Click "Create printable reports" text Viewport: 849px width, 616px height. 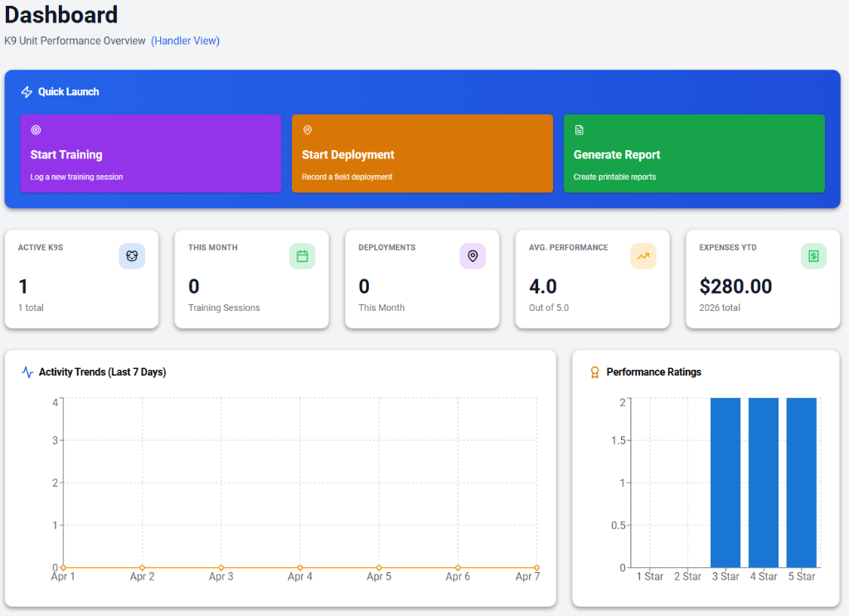tap(614, 177)
